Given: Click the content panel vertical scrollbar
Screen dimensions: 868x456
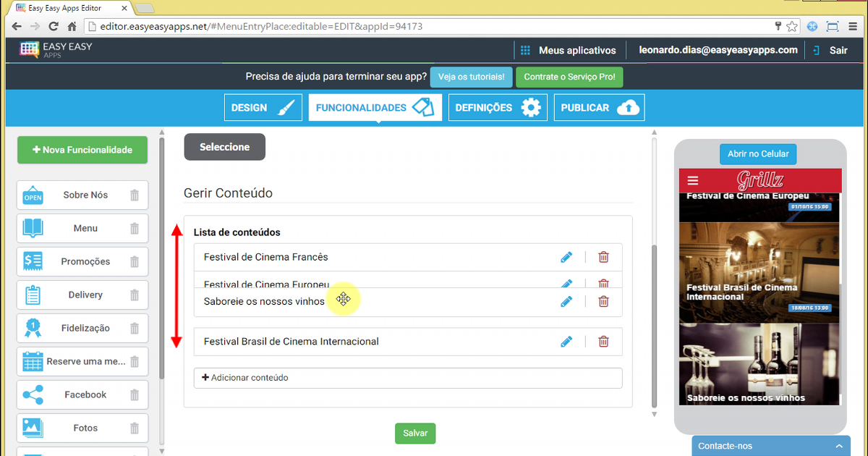Looking at the screenshot, I should tap(654, 326).
